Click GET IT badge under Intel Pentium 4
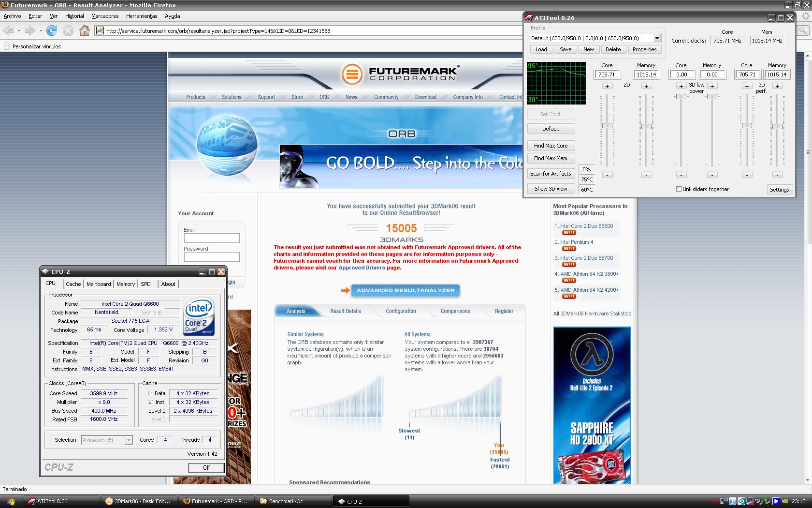This screenshot has width=812, height=508. (569, 249)
